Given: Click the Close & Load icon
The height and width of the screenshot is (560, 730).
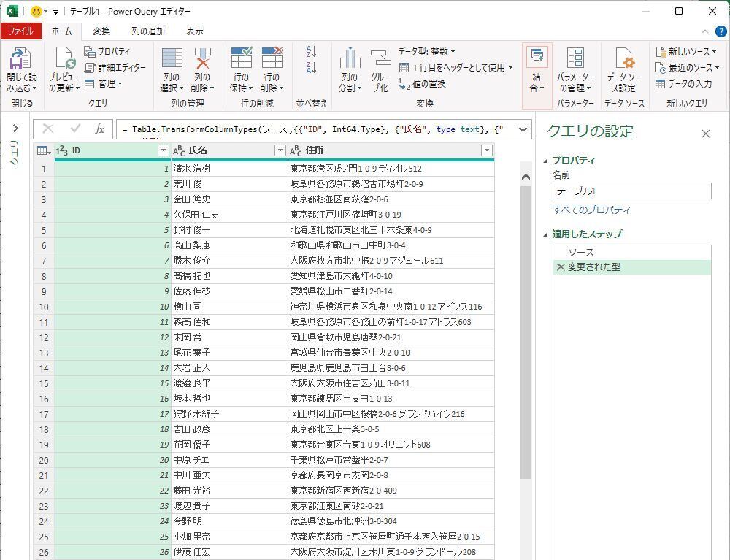Looking at the screenshot, I should click(x=20, y=59).
